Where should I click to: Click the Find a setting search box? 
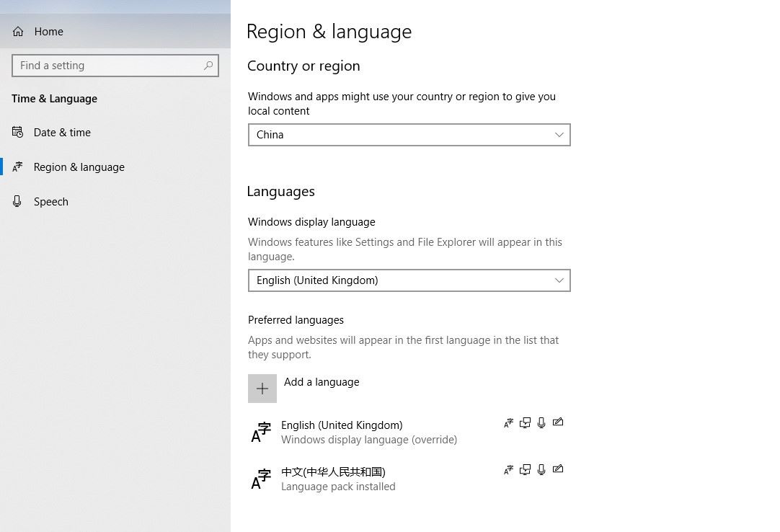click(108, 66)
